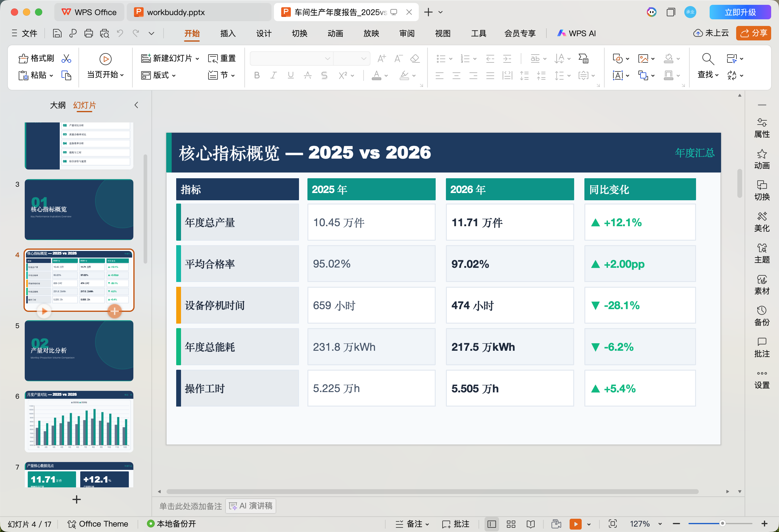Select slide 6 thumbnail with the bar chart
The width and height of the screenshot is (779, 532).
coord(79,421)
